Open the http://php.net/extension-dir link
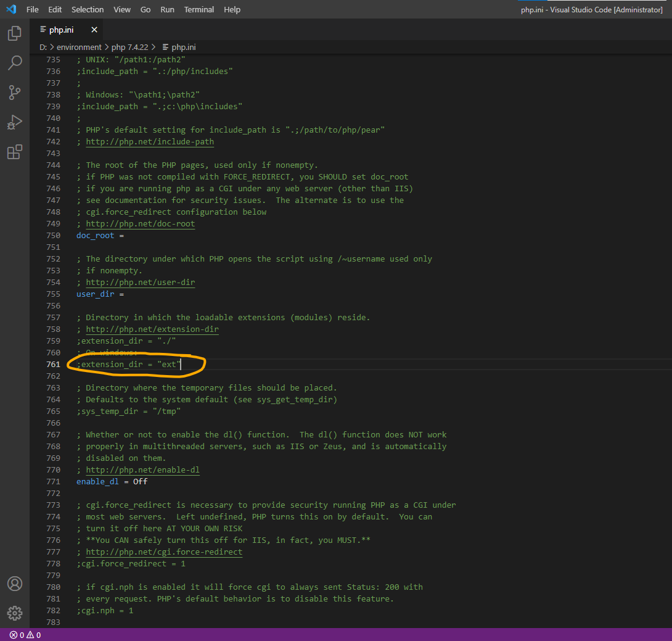Image resolution: width=672 pixels, height=641 pixels. pyautogui.click(x=152, y=329)
